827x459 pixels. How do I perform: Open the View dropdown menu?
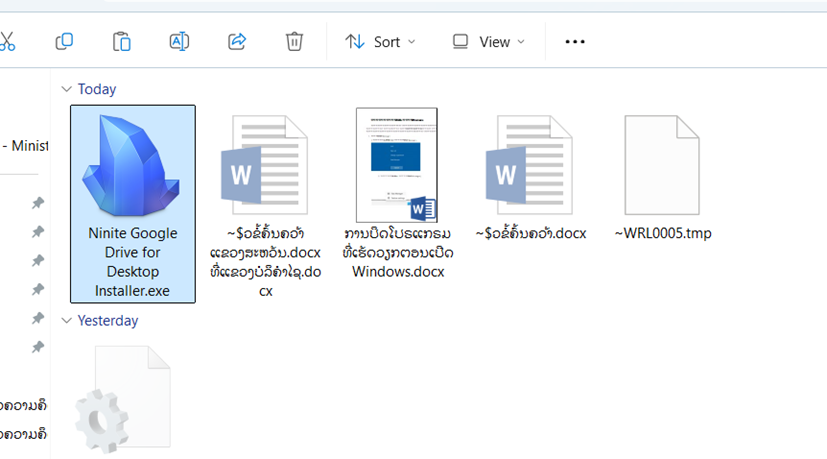click(488, 42)
